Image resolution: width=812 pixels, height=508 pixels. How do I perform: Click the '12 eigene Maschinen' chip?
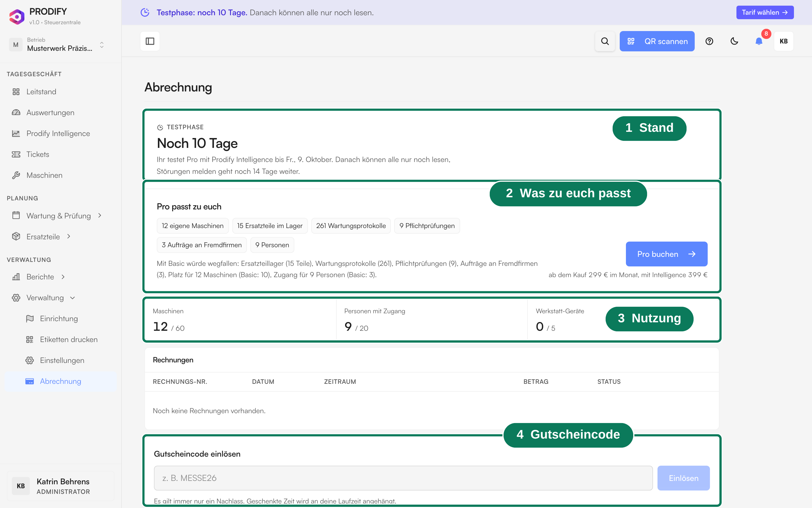point(193,226)
